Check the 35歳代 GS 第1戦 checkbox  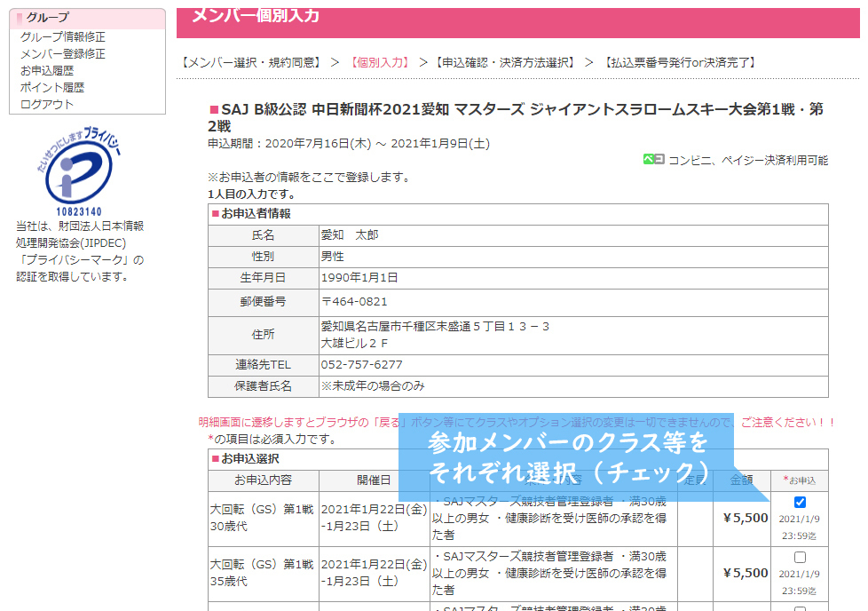(x=800, y=558)
